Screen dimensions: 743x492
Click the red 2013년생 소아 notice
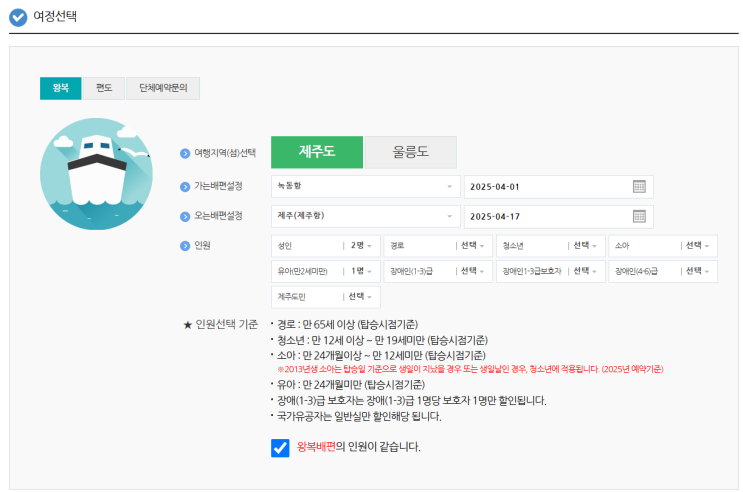coord(470,369)
